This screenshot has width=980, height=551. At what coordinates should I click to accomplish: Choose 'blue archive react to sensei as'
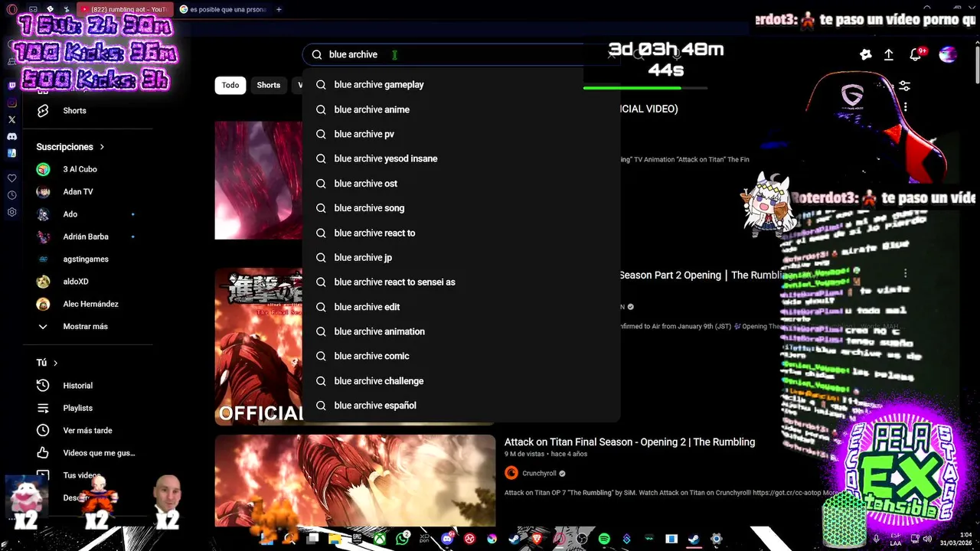click(461, 282)
